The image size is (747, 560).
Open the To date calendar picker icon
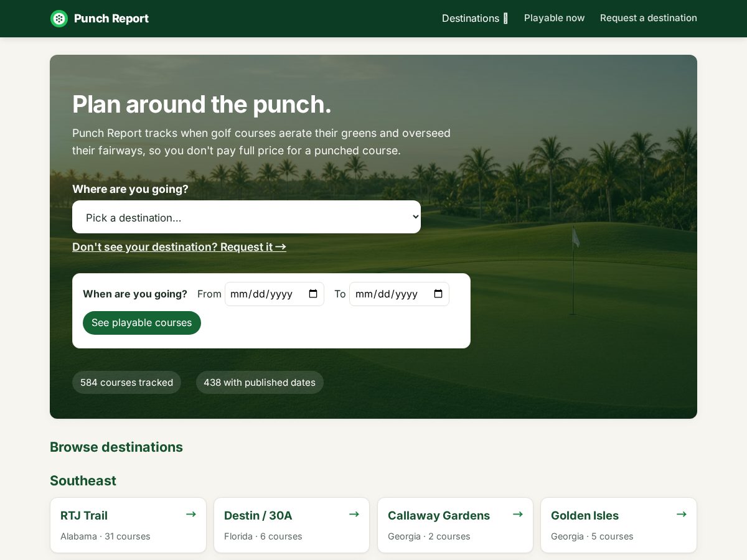pos(438,294)
